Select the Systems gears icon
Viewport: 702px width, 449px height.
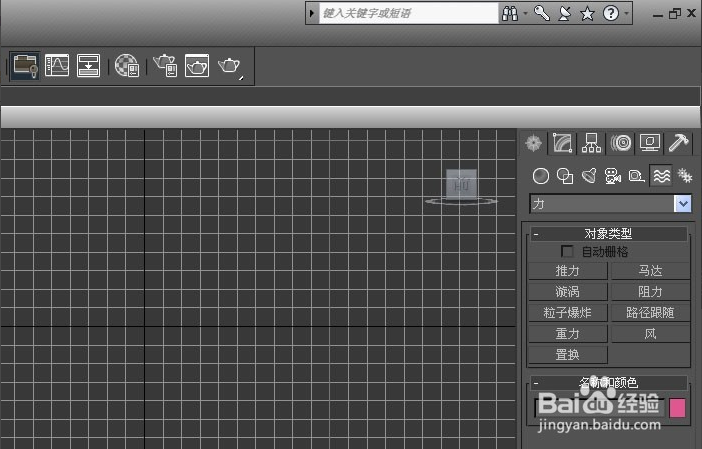(x=685, y=176)
